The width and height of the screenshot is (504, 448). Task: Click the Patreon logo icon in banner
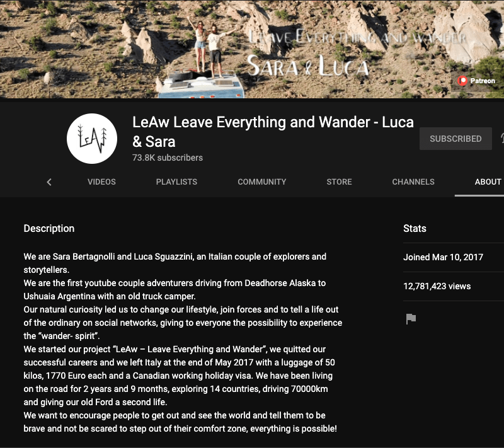462,81
